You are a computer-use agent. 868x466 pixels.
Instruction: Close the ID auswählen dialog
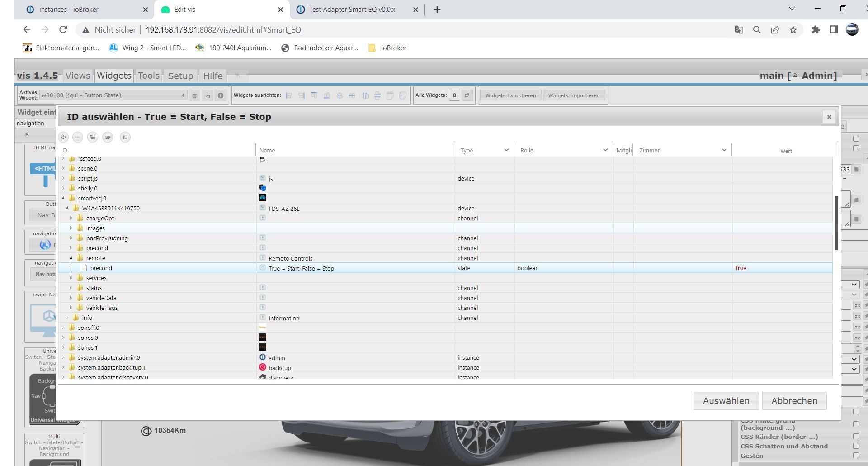[x=829, y=117]
